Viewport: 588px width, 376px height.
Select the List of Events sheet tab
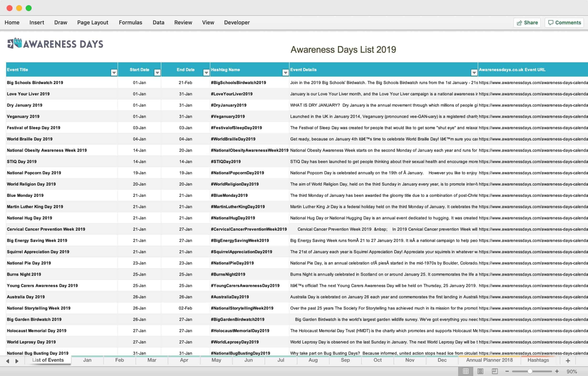click(x=48, y=360)
